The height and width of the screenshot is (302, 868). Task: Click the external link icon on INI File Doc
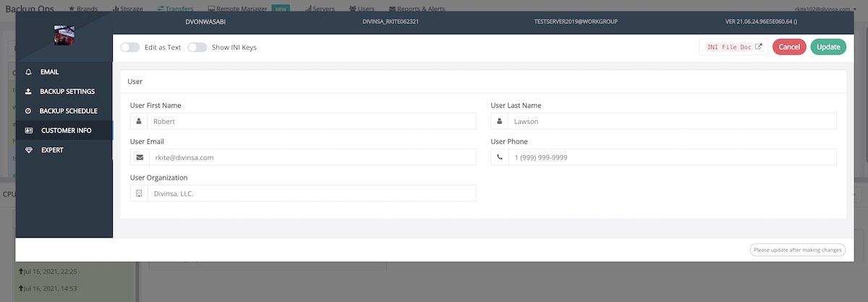coord(759,47)
